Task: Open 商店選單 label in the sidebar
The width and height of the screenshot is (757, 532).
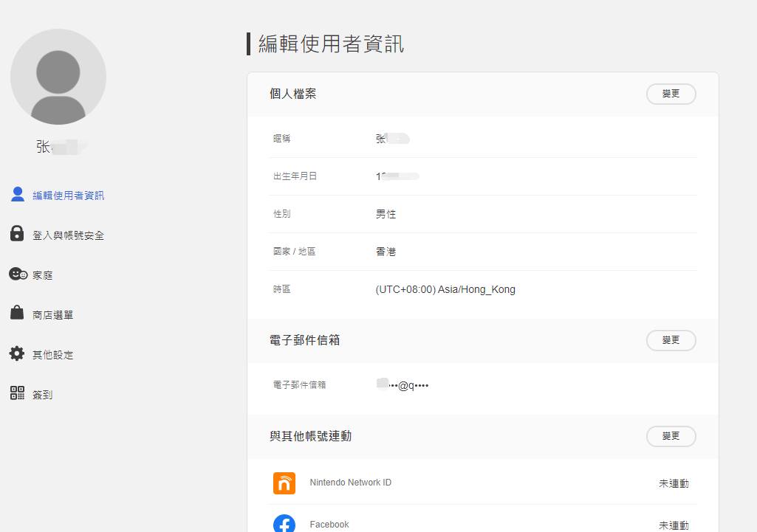Action: tap(52, 315)
